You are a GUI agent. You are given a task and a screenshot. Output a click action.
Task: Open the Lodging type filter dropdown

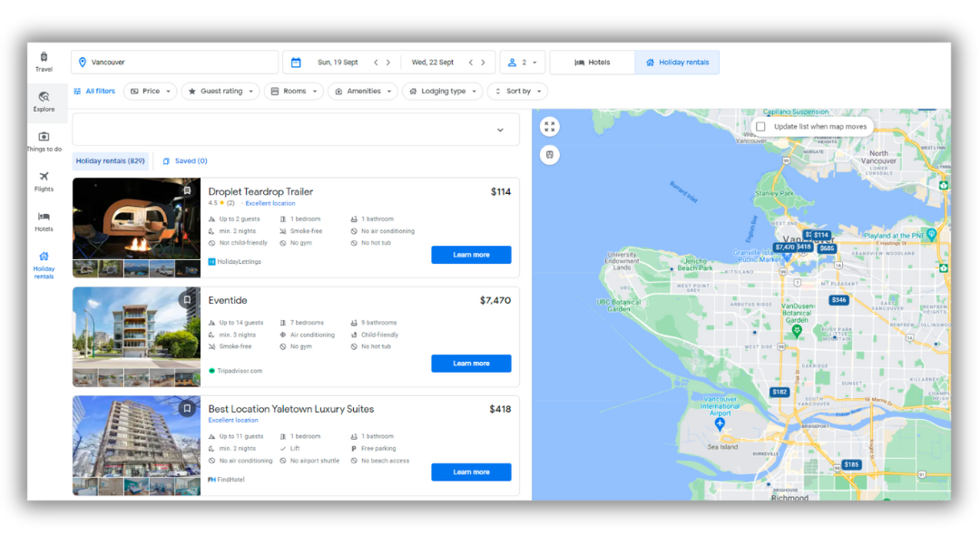point(443,92)
